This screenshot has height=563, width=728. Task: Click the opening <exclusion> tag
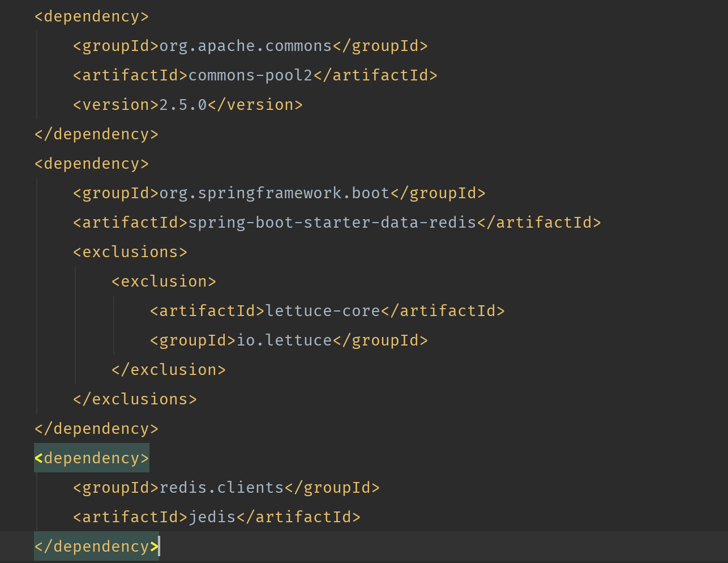[x=164, y=281]
